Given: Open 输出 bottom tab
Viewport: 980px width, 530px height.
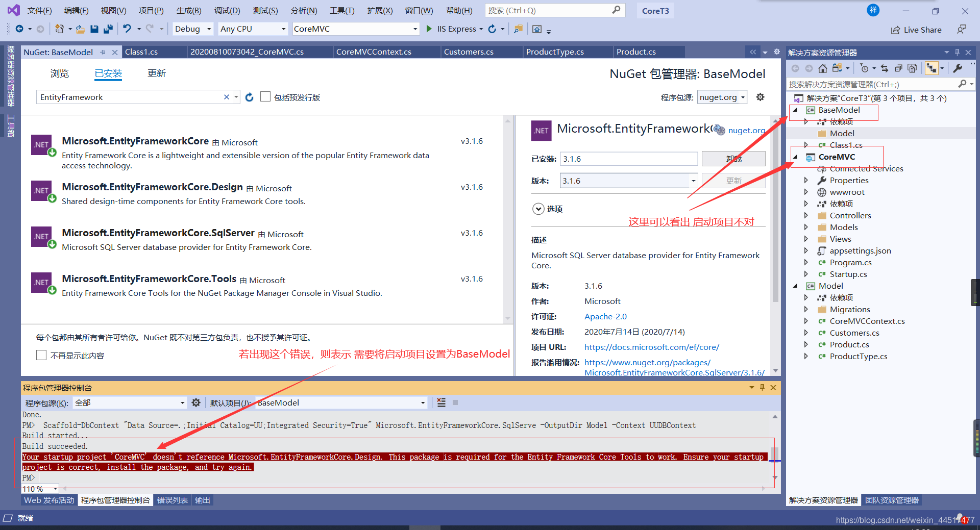Looking at the screenshot, I should pyautogui.click(x=202, y=500).
